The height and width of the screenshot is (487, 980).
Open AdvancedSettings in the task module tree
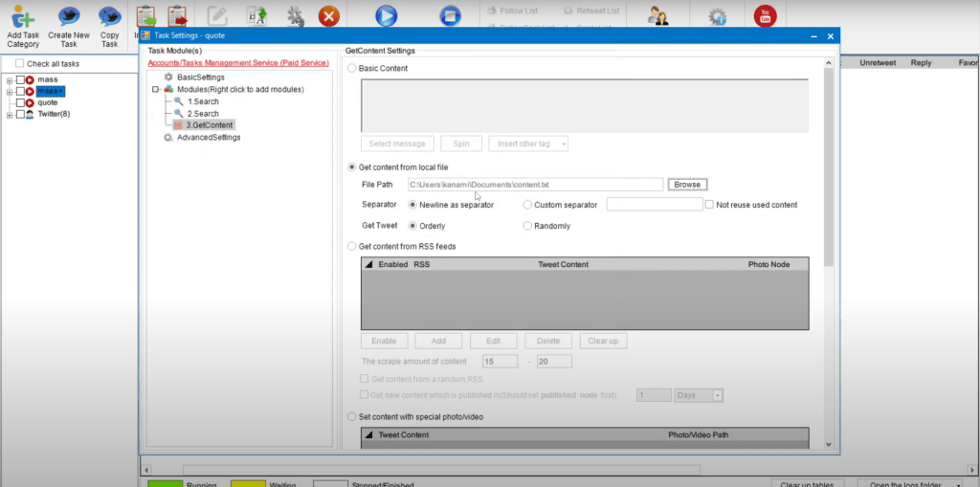208,137
